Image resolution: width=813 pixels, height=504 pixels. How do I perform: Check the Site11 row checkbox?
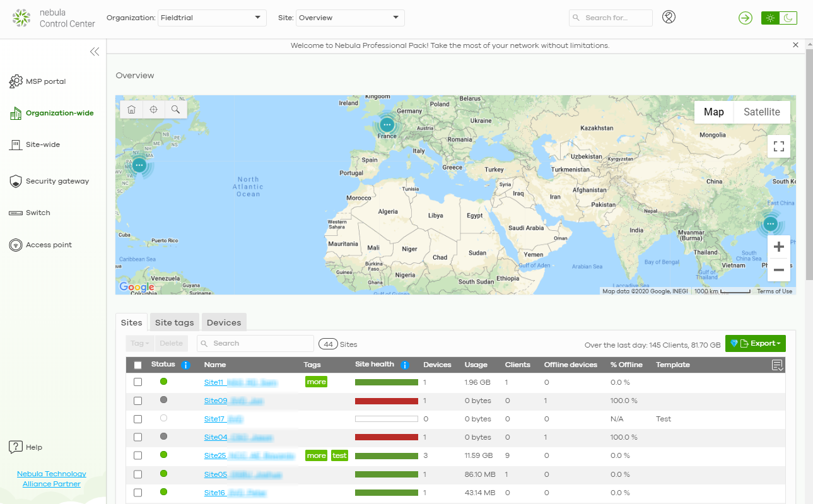(x=138, y=382)
